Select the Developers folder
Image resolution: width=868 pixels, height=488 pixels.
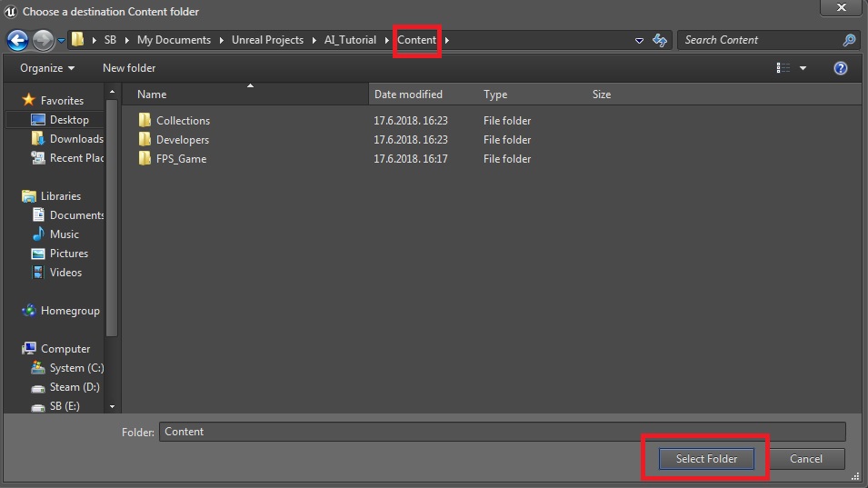pos(182,140)
